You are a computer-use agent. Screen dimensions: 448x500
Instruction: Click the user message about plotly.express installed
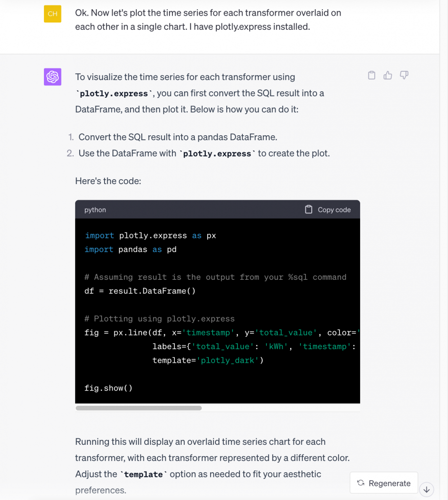tap(208, 20)
